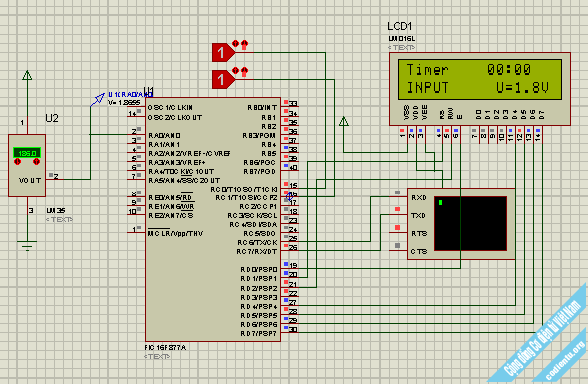This screenshot has width=588, height=384.
Task: Click pin number 30 on the PIC
Action: coord(293,330)
